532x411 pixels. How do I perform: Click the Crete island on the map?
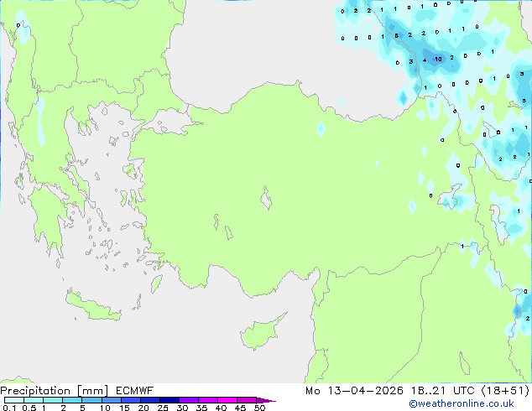coord(93,305)
